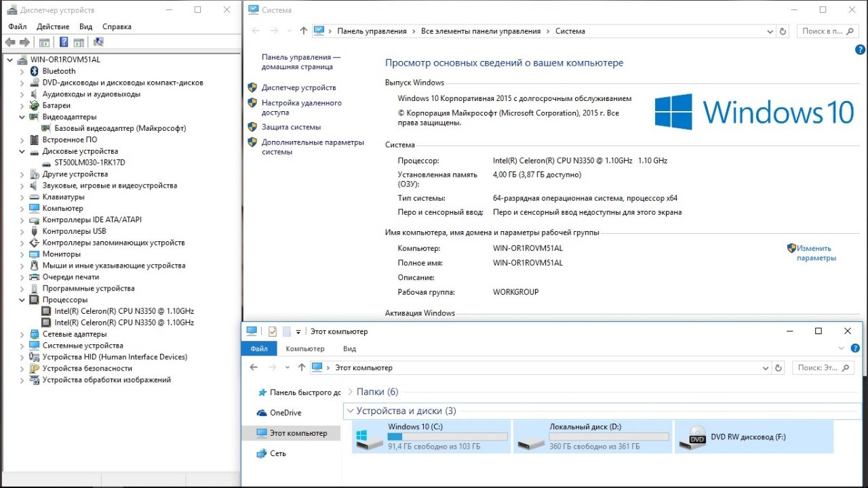This screenshot has width=868, height=488.
Task: Open the Вид menu in Device Manager
Action: (85, 26)
